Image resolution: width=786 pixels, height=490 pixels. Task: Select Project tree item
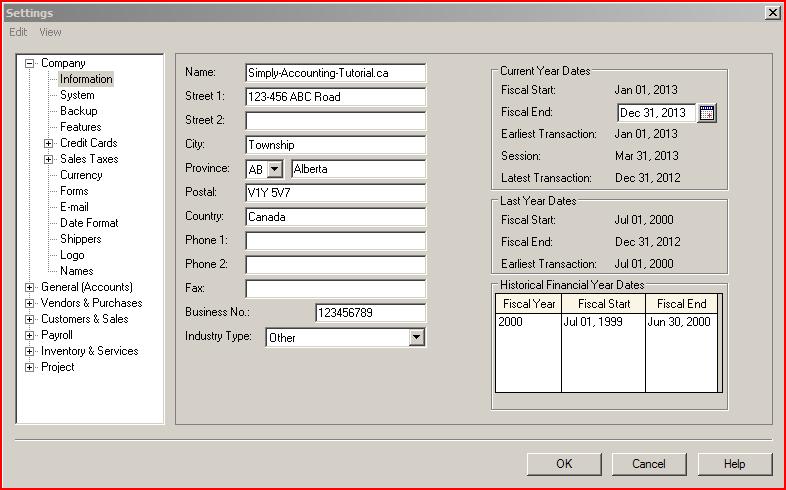(x=58, y=368)
